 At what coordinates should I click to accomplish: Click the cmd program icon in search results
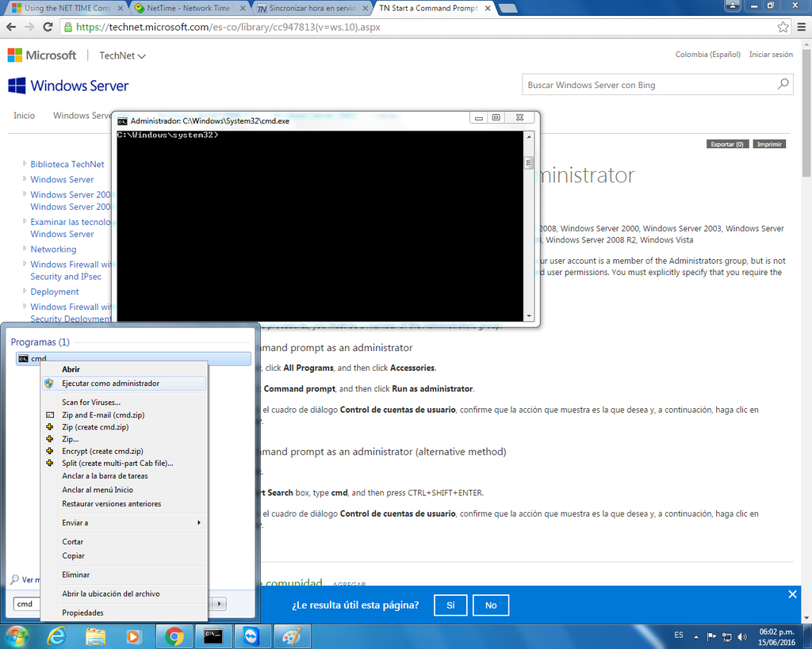pyautogui.click(x=23, y=359)
